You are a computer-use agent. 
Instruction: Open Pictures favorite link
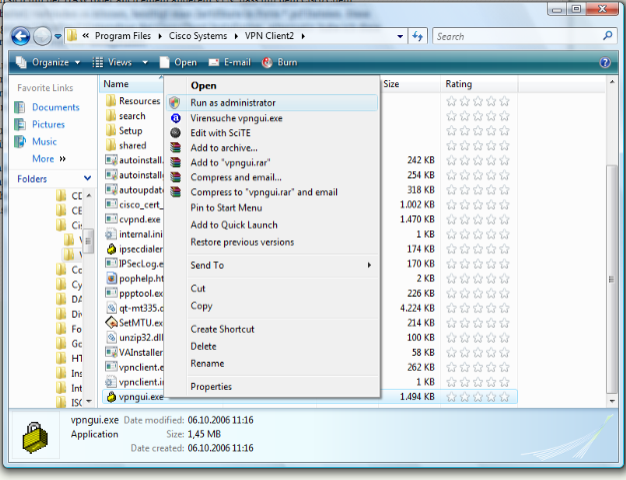pos(48,125)
